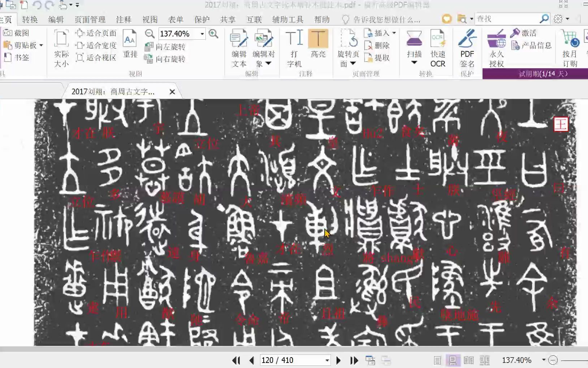Choose 适合宽度 fit width
Viewport: 588px width, 368px height.
tap(96, 45)
